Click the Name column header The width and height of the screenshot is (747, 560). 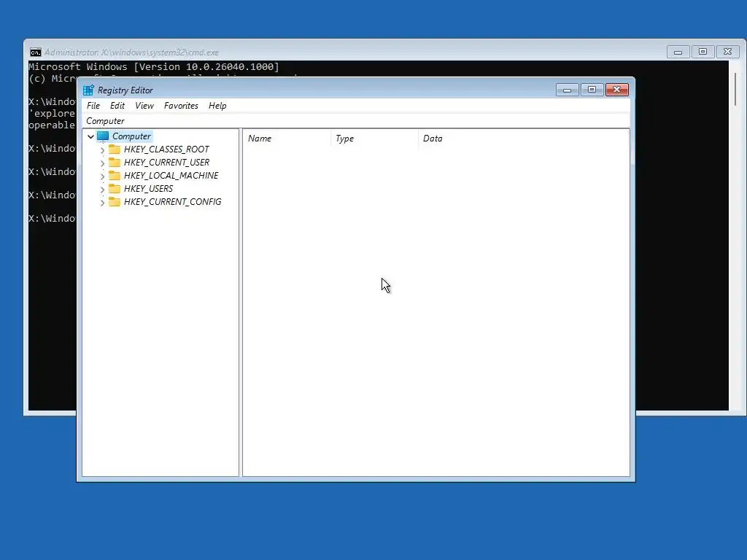click(287, 139)
